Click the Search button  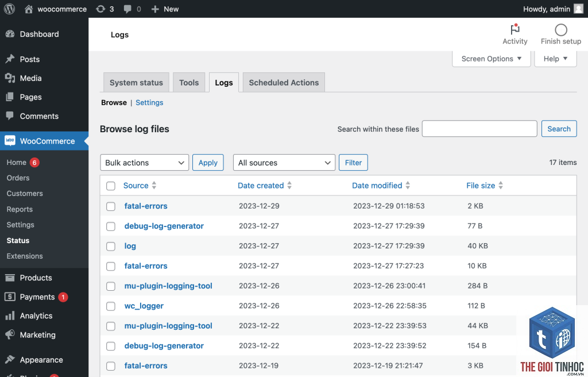(x=559, y=129)
